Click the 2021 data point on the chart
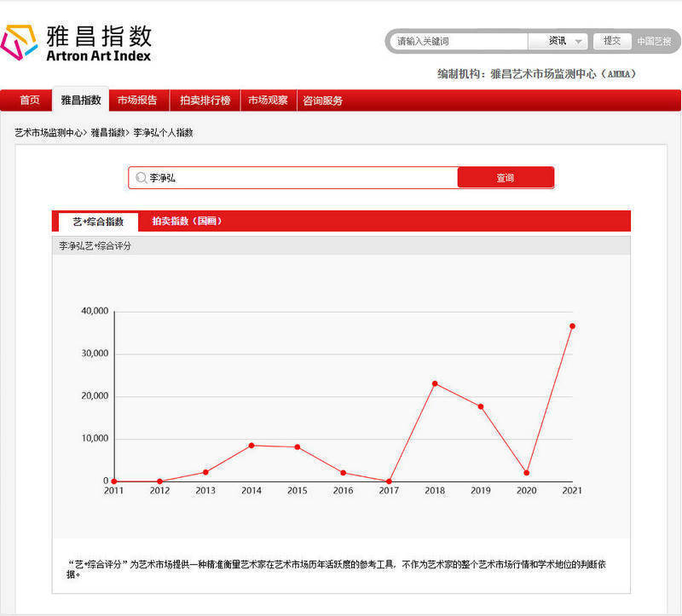The width and height of the screenshot is (682, 616). tap(571, 325)
